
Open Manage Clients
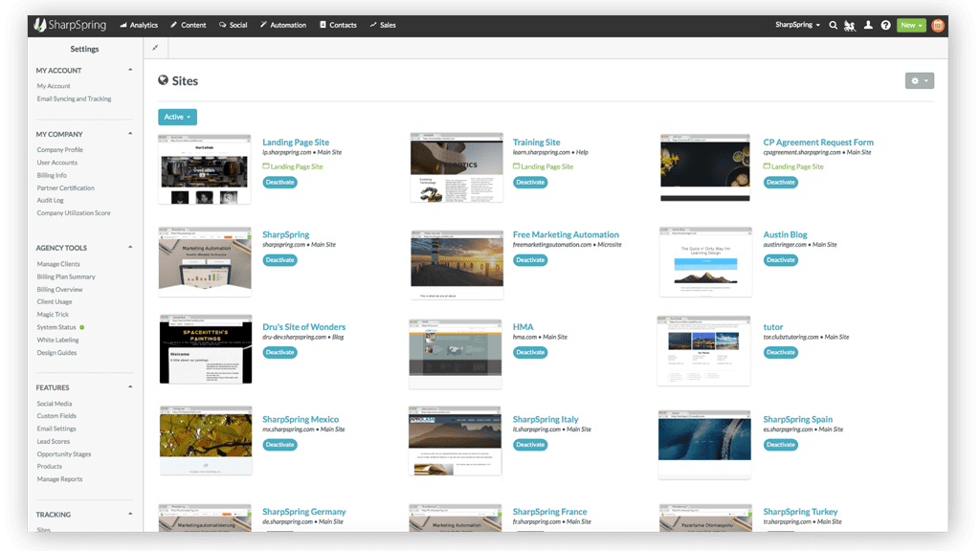pos(58,264)
